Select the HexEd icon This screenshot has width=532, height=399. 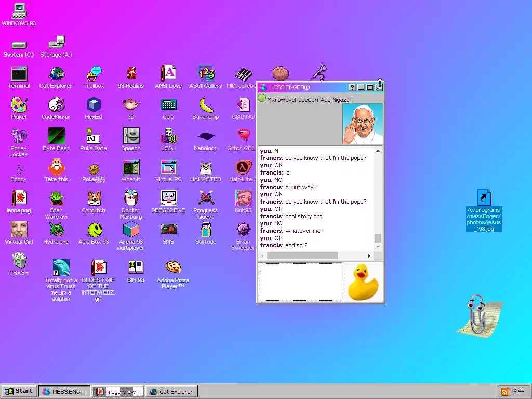[94, 105]
